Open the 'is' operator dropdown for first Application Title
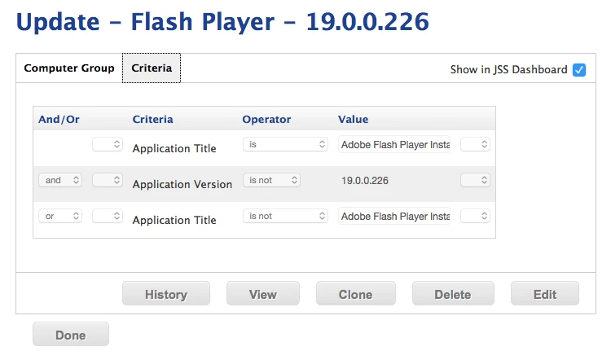 point(285,144)
